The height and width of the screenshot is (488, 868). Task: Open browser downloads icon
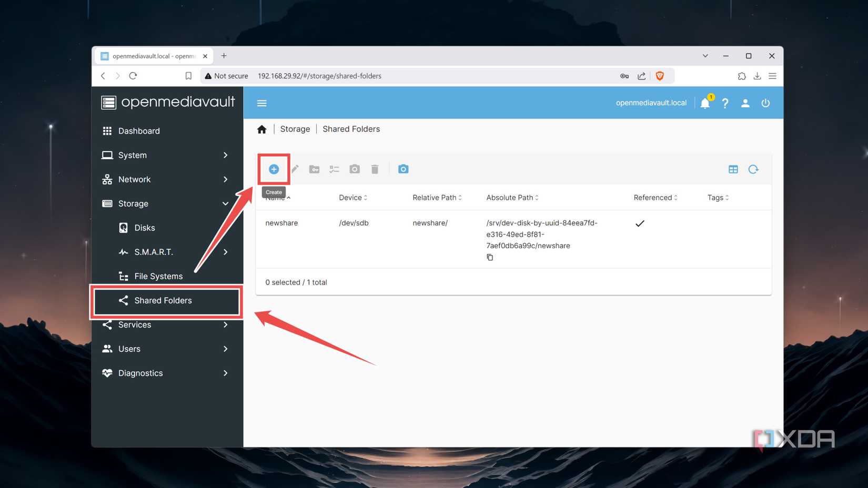pos(757,76)
